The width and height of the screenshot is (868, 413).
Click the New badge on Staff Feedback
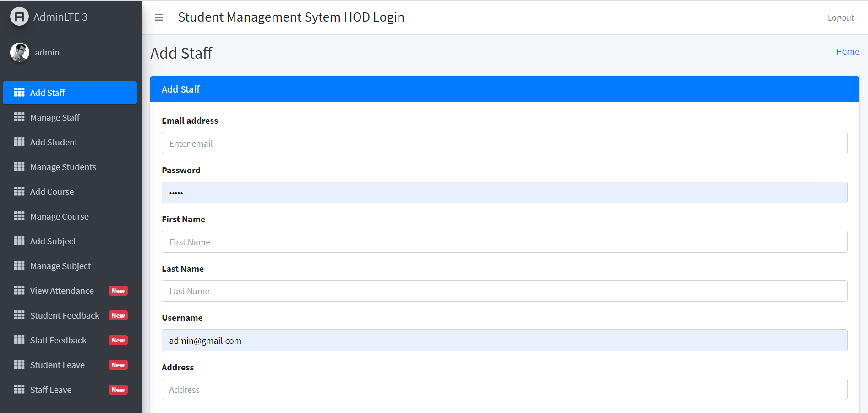(x=118, y=340)
